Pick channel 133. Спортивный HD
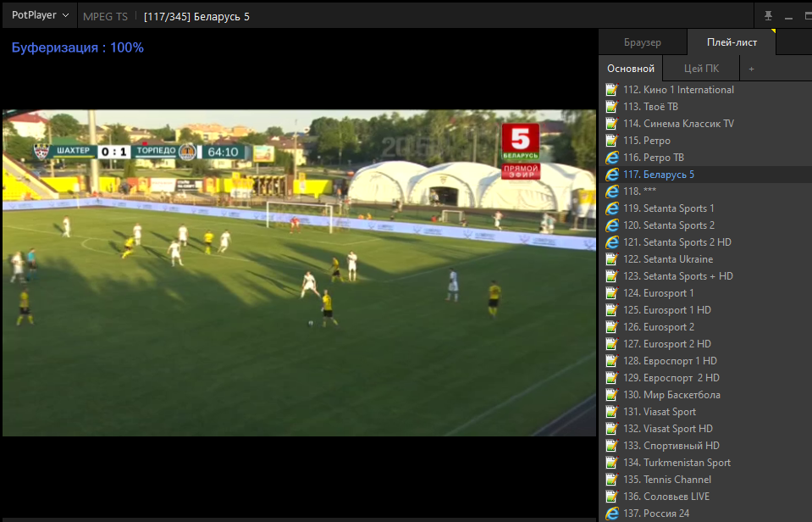The image size is (812, 522). coord(705,446)
